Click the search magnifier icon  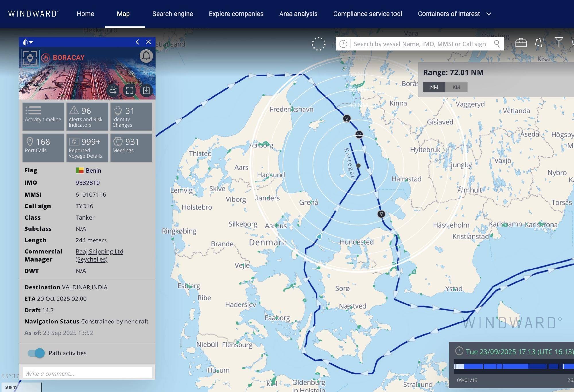click(x=497, y=44)
